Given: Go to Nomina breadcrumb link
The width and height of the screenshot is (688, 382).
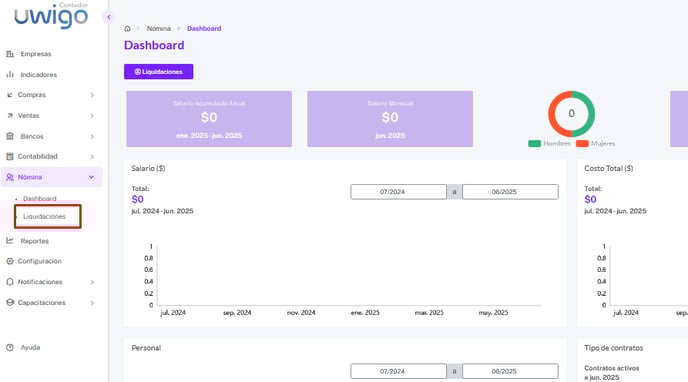Looking at the screenshot, I should tap(158, 29).
